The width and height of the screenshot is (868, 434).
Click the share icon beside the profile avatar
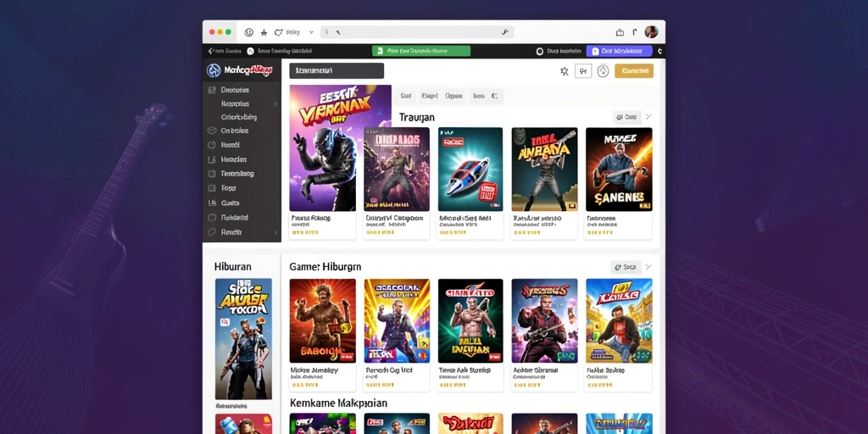click(x=620, y=32)
